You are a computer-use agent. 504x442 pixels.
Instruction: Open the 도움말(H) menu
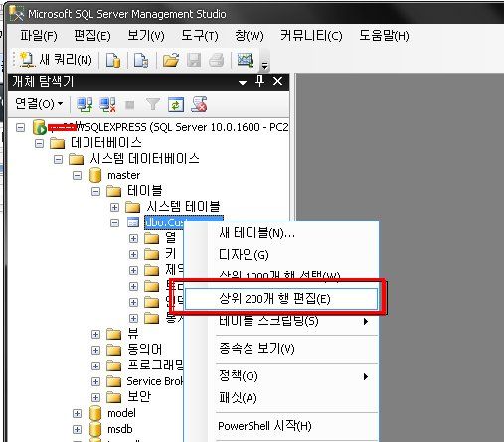click(x=384, y=36)
